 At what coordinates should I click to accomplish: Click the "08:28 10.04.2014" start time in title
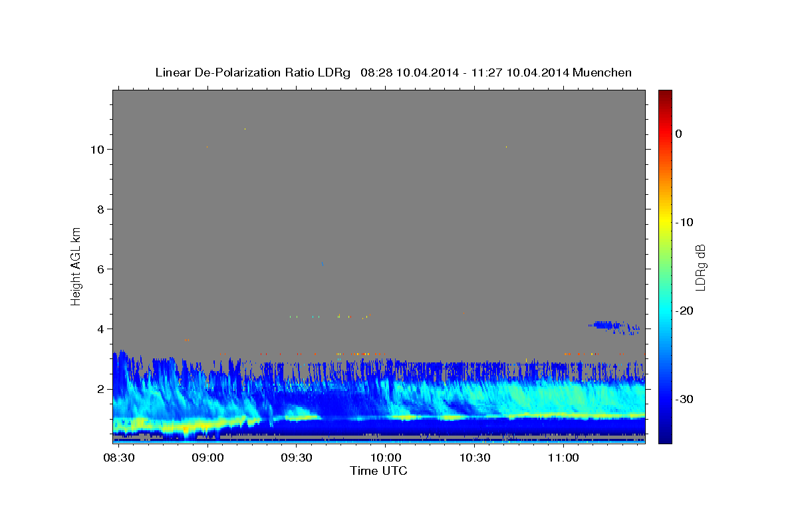point(410,72)
